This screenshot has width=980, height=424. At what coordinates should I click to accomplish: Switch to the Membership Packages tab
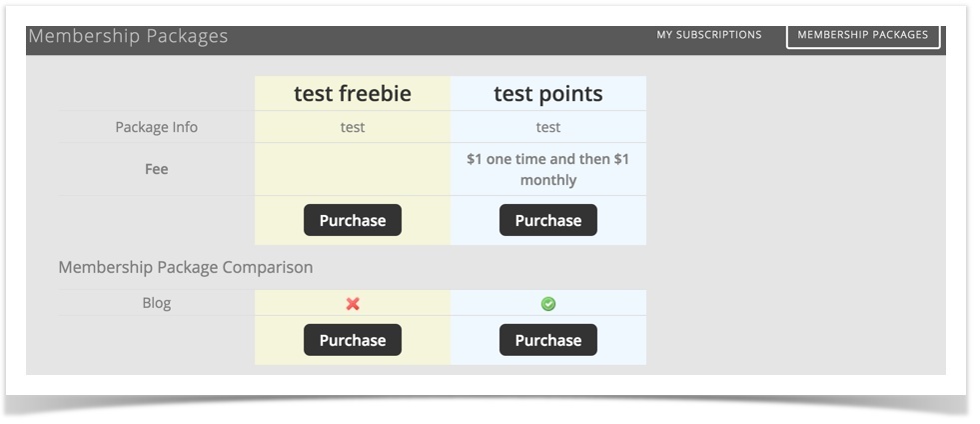pos(863,35)
